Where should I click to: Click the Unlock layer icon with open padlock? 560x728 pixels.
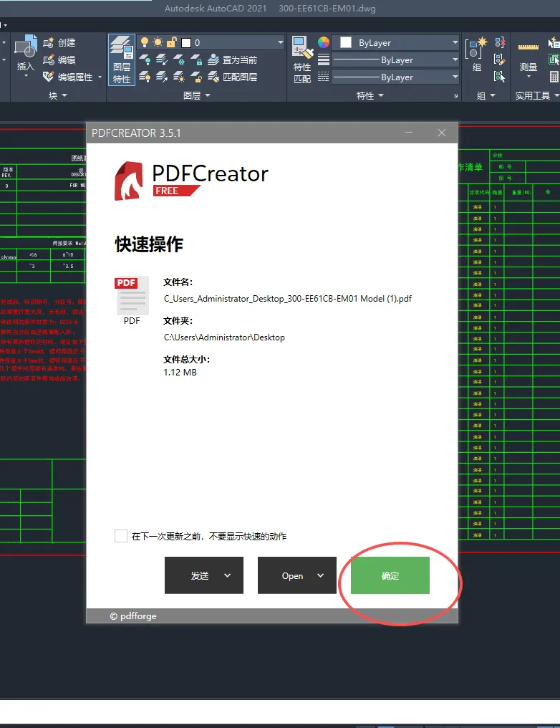[196, 77]
